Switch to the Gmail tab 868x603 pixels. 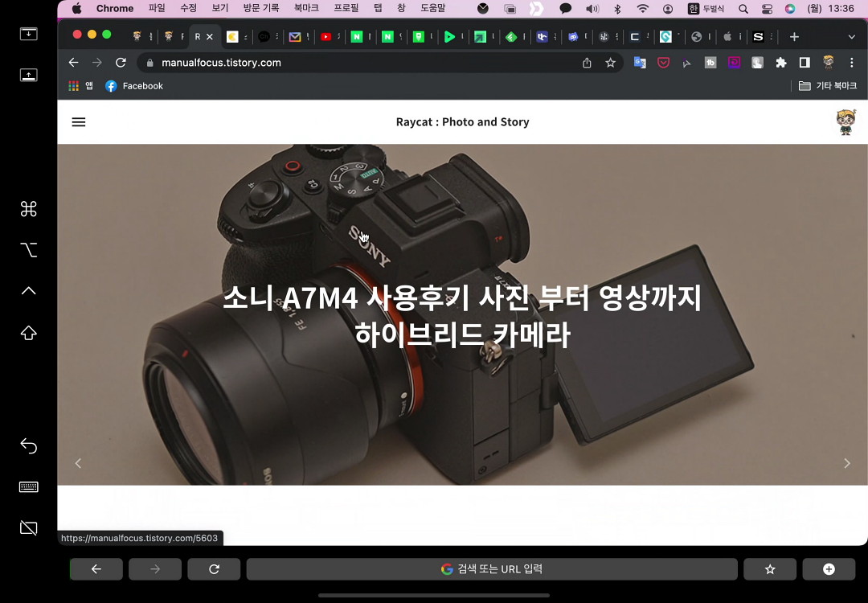pos(295,36)
